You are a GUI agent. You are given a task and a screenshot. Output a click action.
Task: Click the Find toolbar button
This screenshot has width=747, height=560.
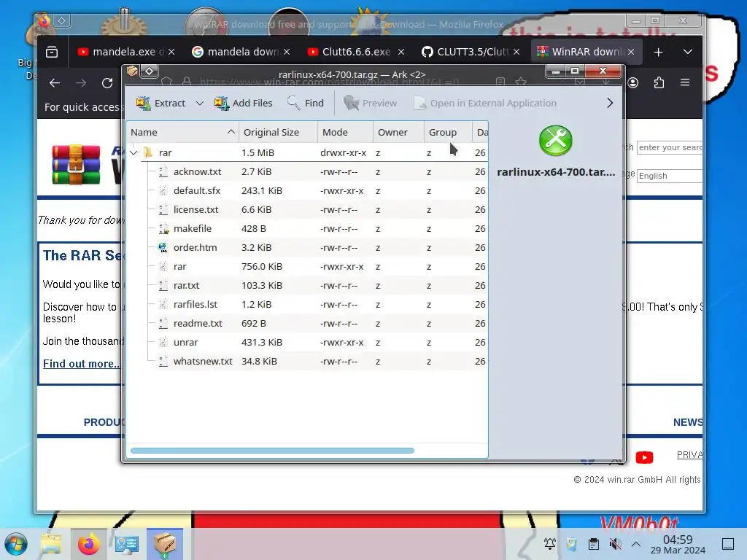point(306,103)
